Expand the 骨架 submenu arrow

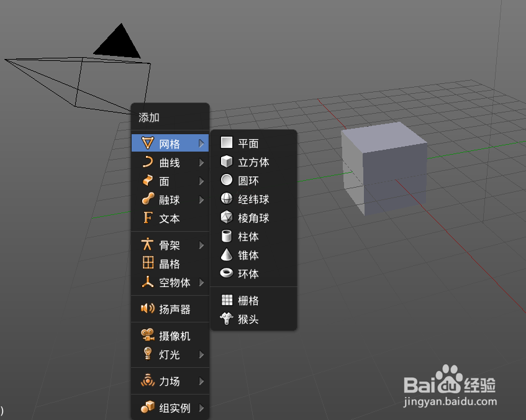click(201, 245)
